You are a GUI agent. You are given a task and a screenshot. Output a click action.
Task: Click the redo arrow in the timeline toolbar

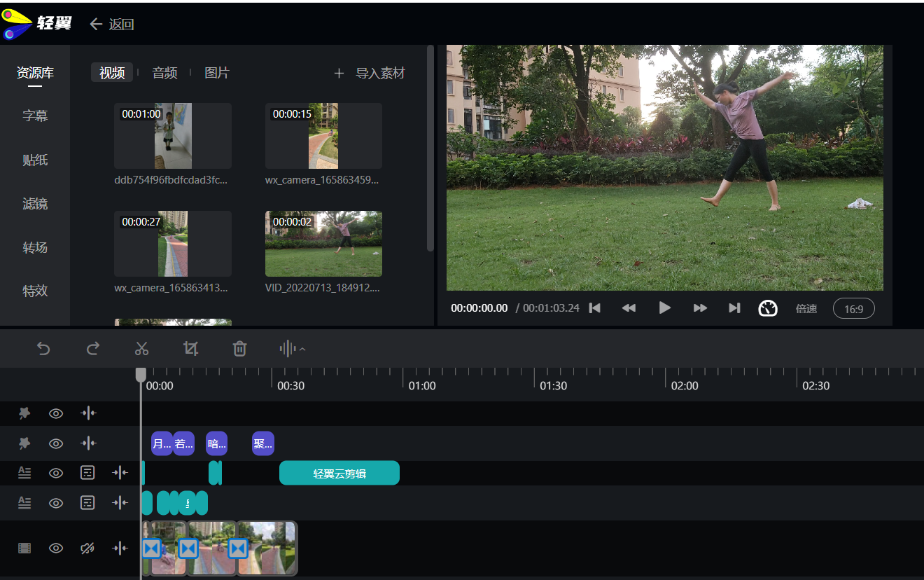pyautogui.click(x=92, y=348)
